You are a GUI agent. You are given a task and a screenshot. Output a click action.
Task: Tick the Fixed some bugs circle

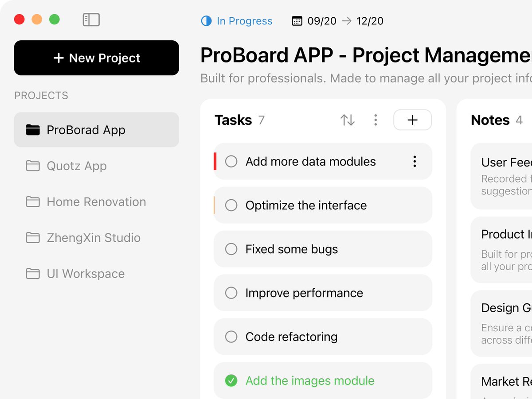(231, 249)
